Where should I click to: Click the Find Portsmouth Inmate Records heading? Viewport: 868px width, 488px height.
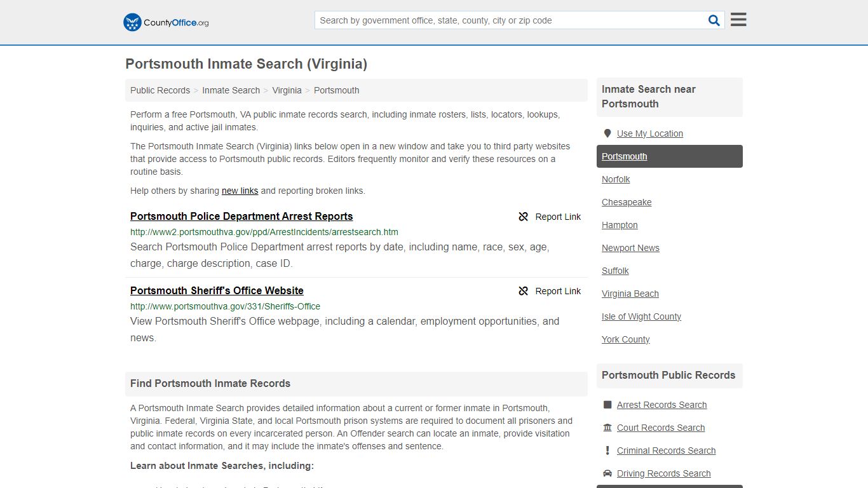tap(210, 384)
